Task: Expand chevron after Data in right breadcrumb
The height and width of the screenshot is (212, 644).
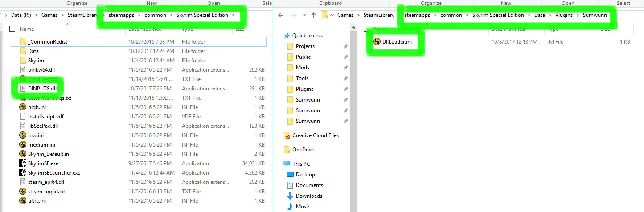Action: [550, 15]
